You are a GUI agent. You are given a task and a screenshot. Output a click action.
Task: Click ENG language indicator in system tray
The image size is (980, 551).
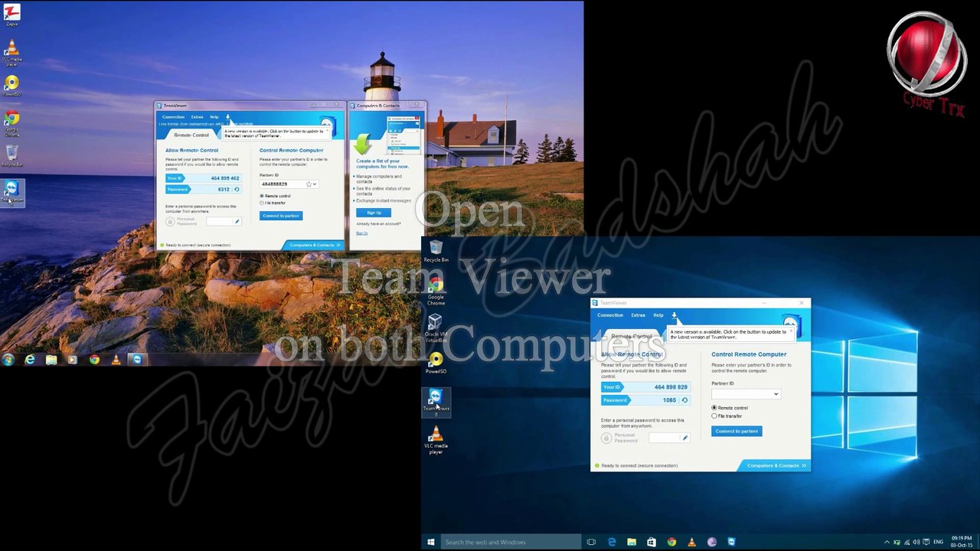[939, 542]
